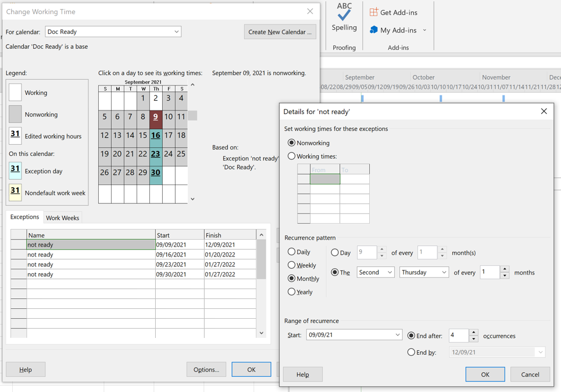Screen dimensions: 561x392
Task: Select the End by radio button
Action: click(411, 352)
